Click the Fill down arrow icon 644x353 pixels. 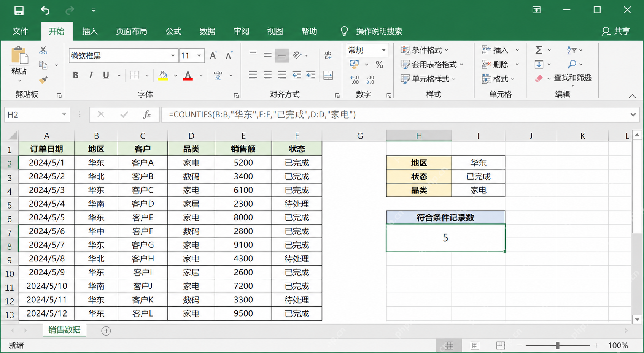539,64
